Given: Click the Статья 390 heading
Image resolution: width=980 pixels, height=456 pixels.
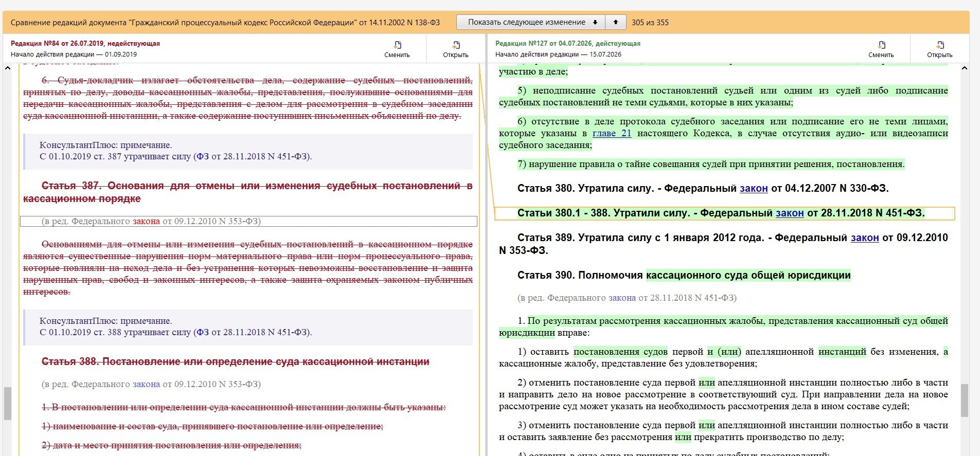Looking at the screenshot, I should pyautogui.click(x=684, y=276).
